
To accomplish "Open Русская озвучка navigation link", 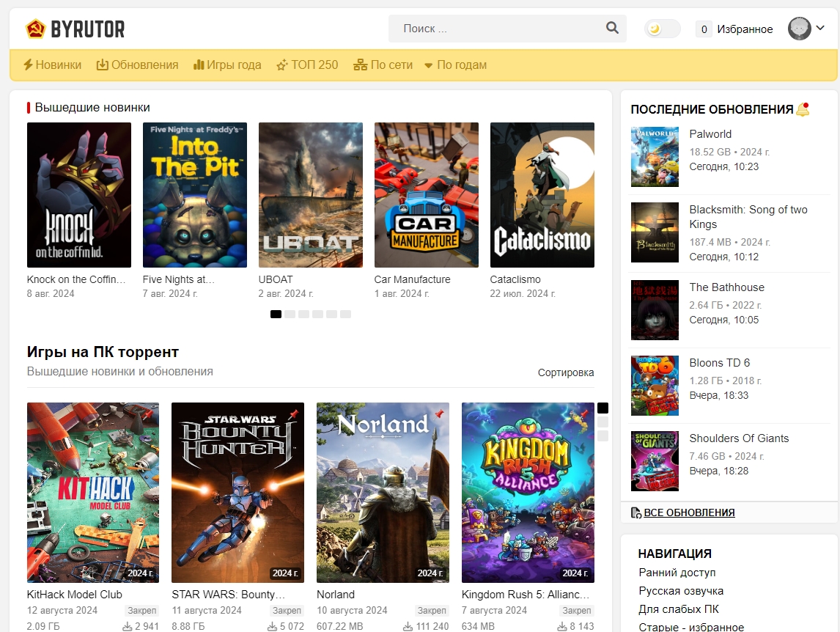I will coord(681,591).
